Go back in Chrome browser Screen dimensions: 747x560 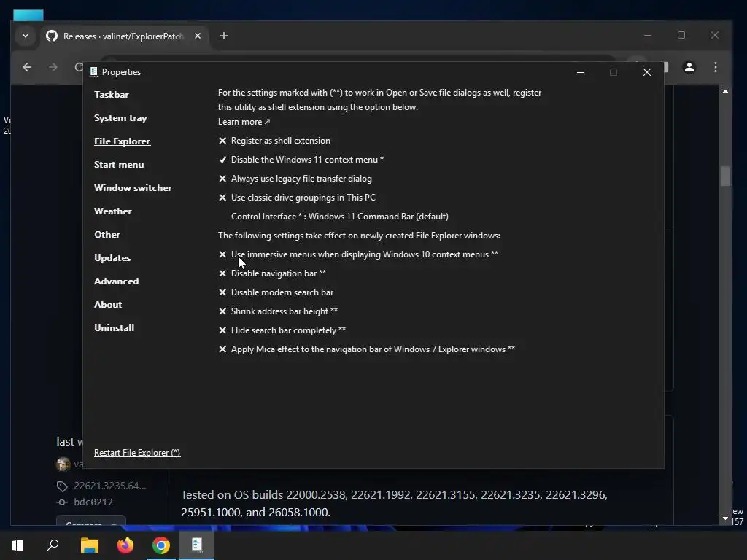27,67
